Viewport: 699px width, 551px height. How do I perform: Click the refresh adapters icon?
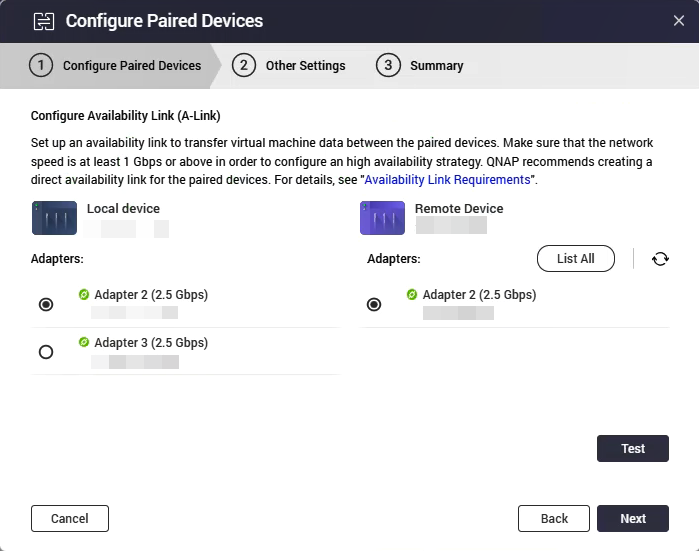[x=660, y=259]
